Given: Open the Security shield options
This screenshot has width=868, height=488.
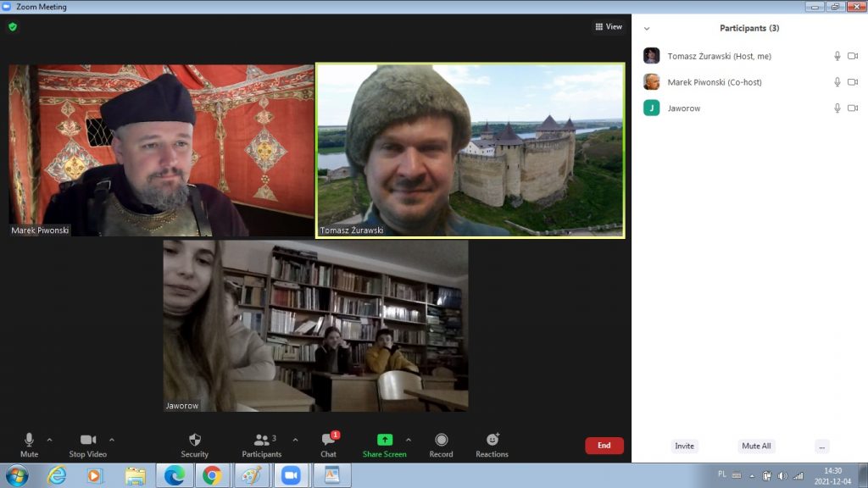Looking at the screenshot, I should pyautogui.click(x=194, y=445).
